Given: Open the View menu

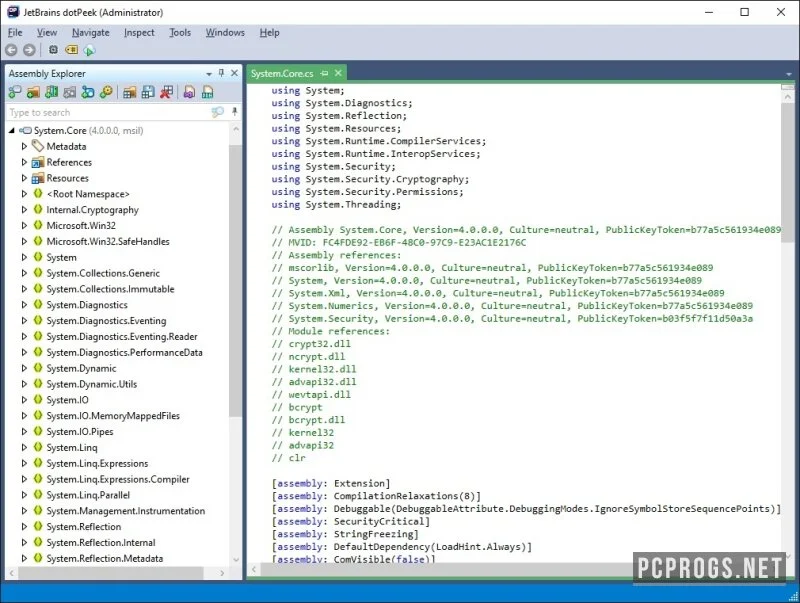Looking at the screenshot, I should (46, 33).
